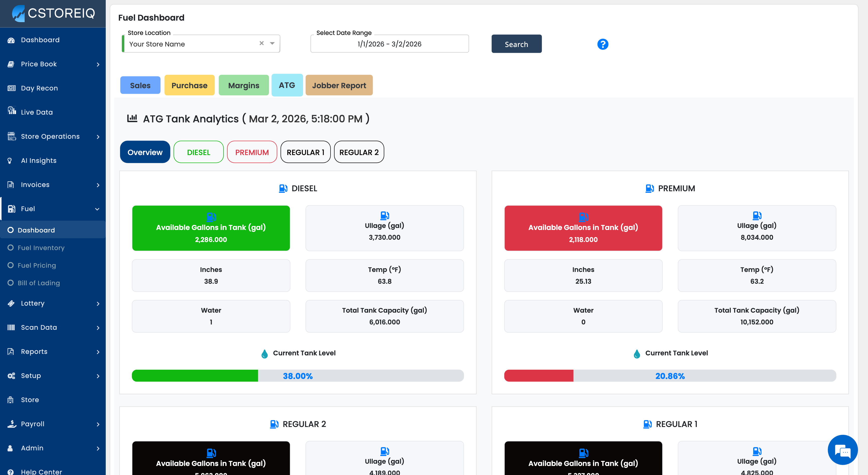Select Bill of Lading submenu item
Viewport: 868px width, 475px height.
point(39,283)
